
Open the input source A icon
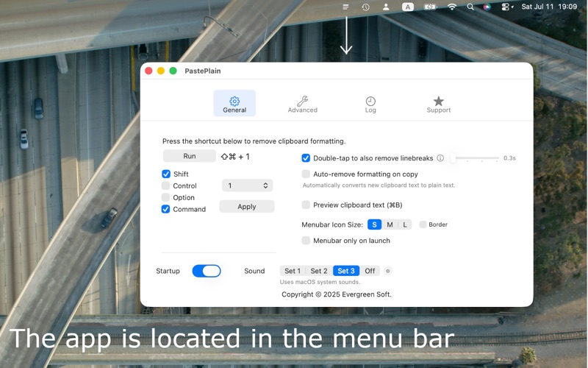tap(408, 7)
